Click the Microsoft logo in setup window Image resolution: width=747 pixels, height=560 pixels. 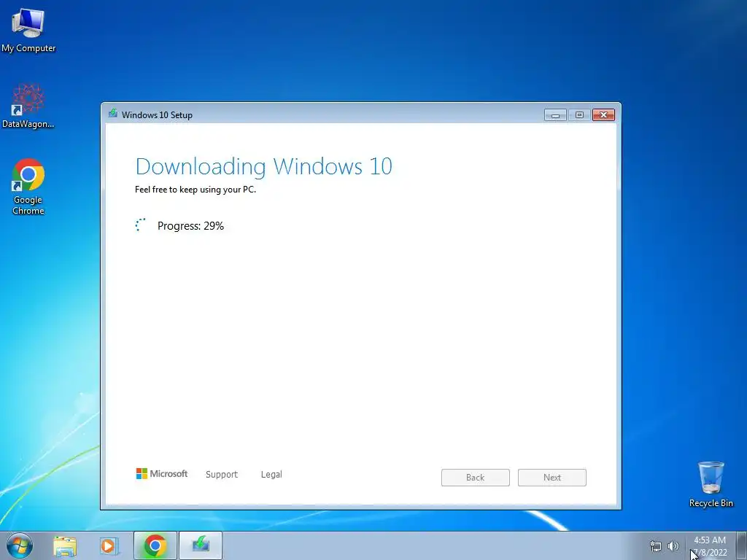coord(162,474)
